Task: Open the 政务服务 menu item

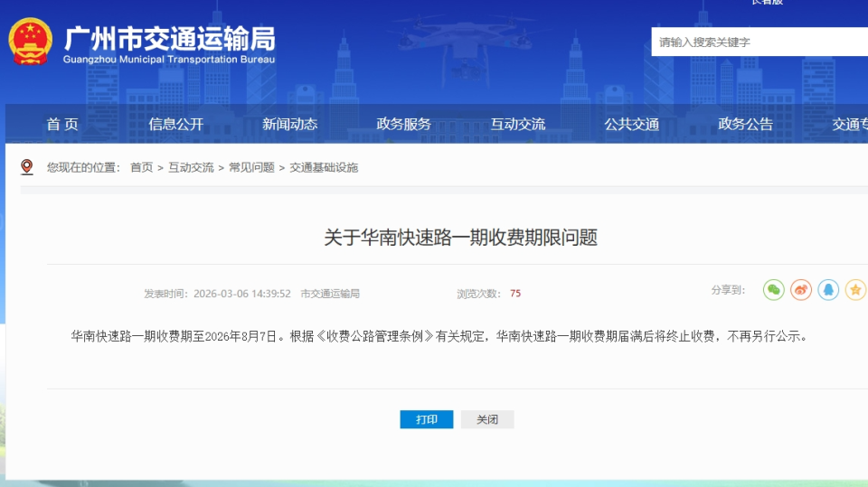Action: [x=404, y=125]
